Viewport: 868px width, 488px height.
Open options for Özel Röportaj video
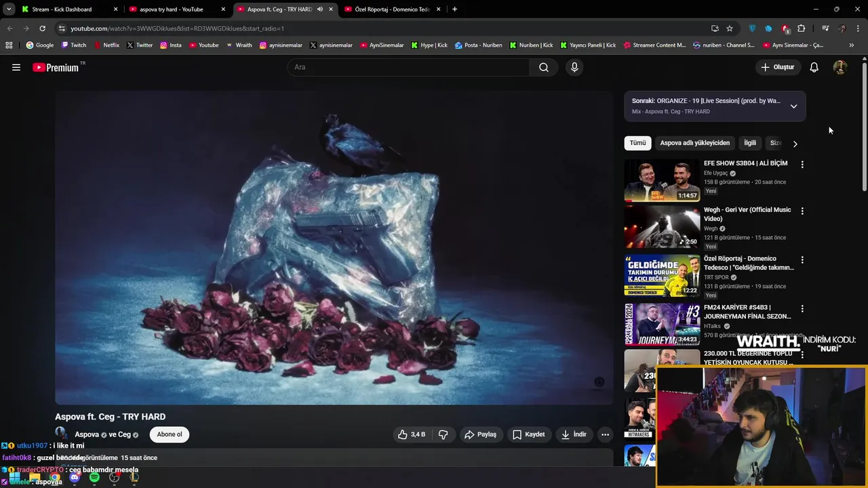802,260
